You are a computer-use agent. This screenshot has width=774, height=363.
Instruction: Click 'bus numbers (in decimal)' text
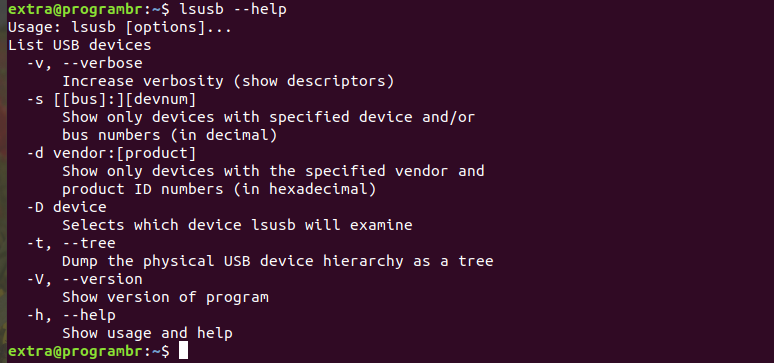pos(170,135)
